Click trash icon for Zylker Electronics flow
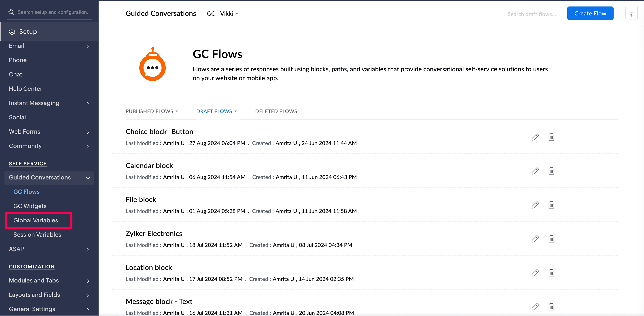Screen dimensions: 644x316 551,239
